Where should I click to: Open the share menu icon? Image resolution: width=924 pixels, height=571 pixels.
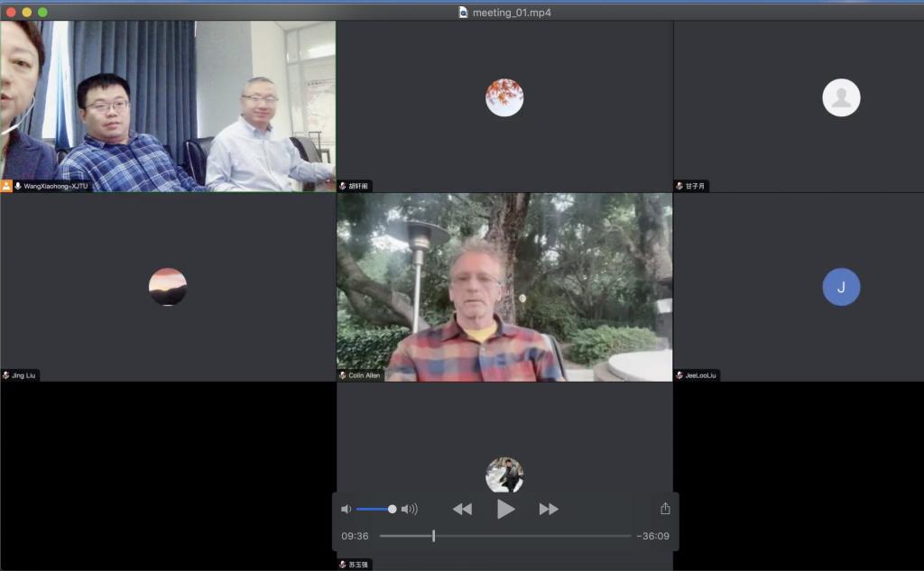[x=665, y=509]
